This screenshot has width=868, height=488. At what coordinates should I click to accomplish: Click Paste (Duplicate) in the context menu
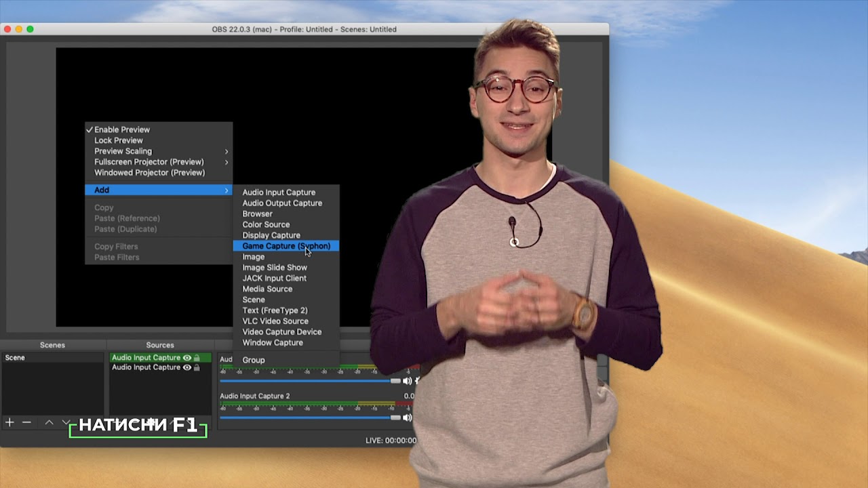click(x=159, y=229)
